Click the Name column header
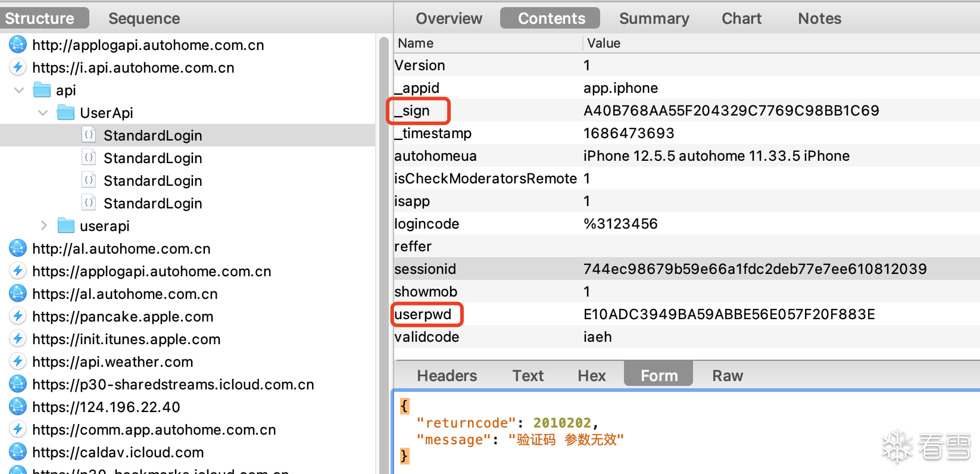 click(416, 43)
